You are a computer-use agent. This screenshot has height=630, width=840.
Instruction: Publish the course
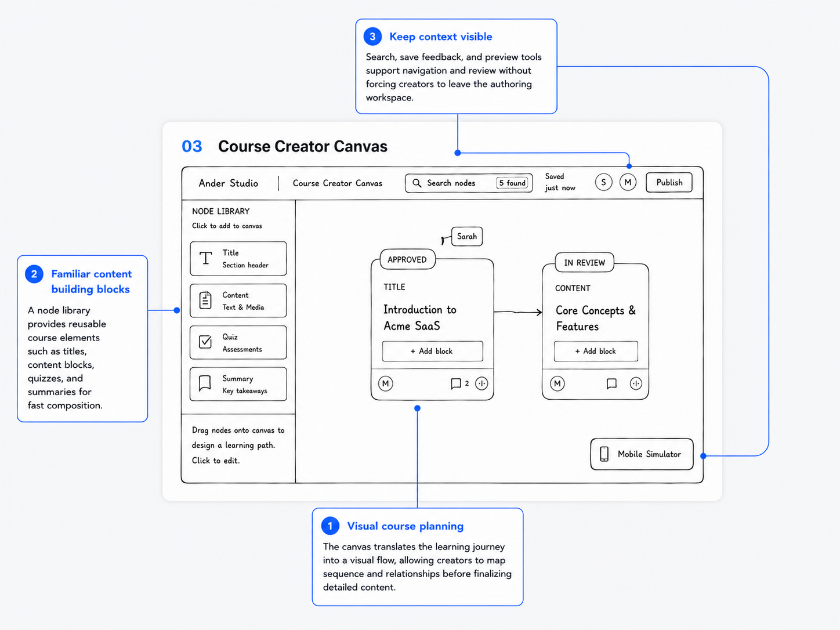coord(669,182)
